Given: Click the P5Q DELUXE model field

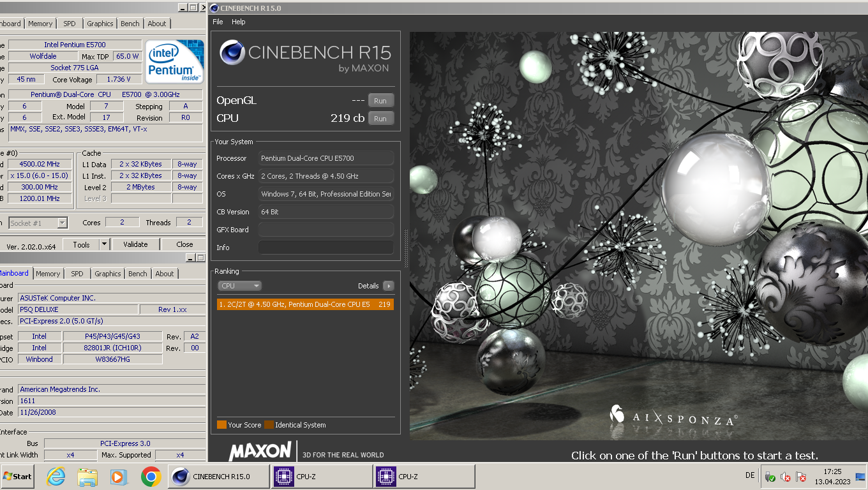Looking at the screenshot, I should [78, 309].
